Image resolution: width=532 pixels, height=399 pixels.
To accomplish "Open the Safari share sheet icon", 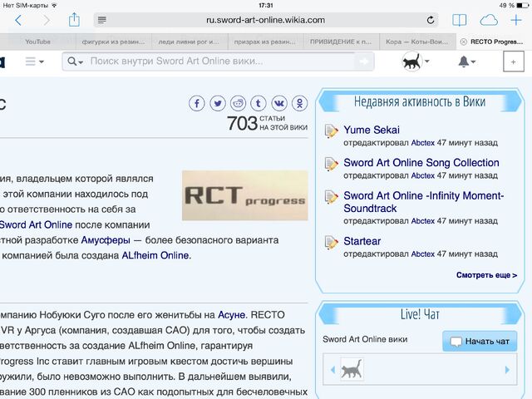I will click(x=74, y=19).
